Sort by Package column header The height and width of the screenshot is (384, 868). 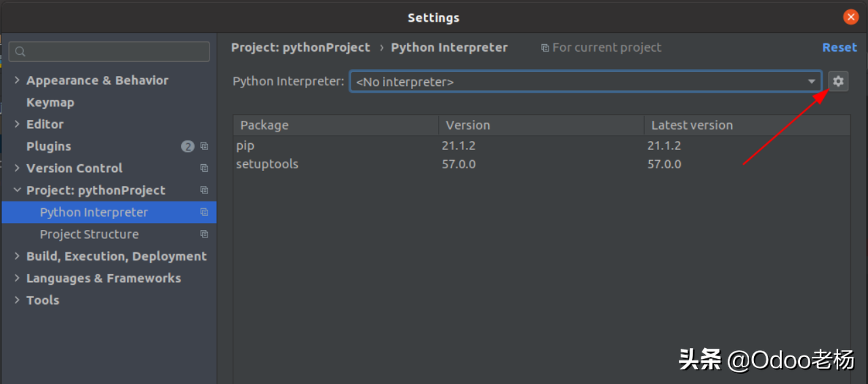click(x=336, y=125)
